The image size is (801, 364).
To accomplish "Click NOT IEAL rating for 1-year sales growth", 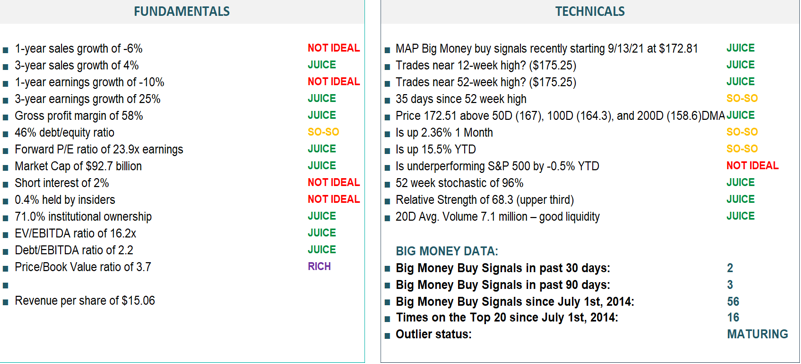I will point(334,48).
